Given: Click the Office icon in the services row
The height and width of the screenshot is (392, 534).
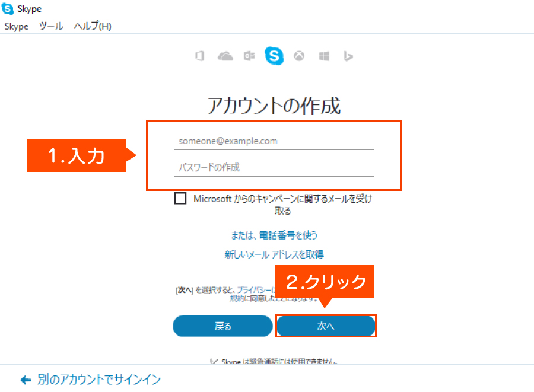Looking at the screenshot, I should click(199, 56).
